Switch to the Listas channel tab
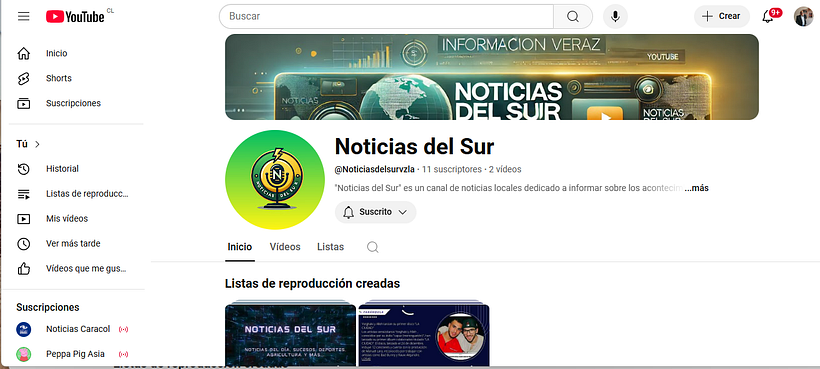This screenshot has width=820, height=369. [x=331, y=247]
